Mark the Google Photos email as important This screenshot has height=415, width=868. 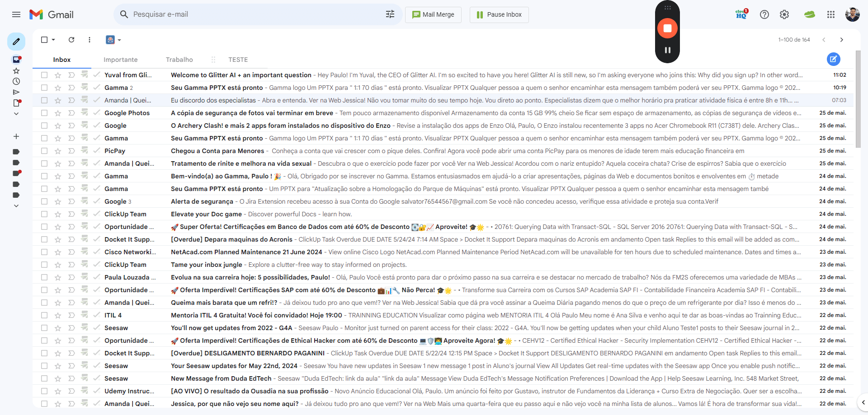[x=71, y=113]
